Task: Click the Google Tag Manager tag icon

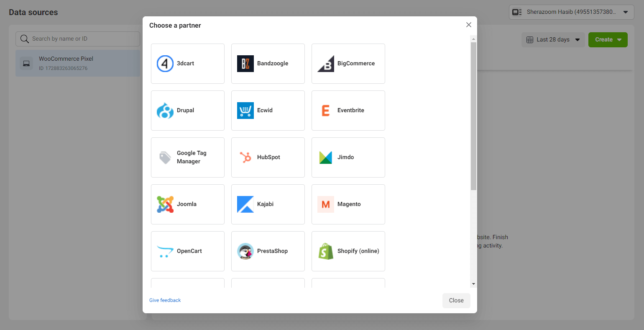Action: point(165,157)
